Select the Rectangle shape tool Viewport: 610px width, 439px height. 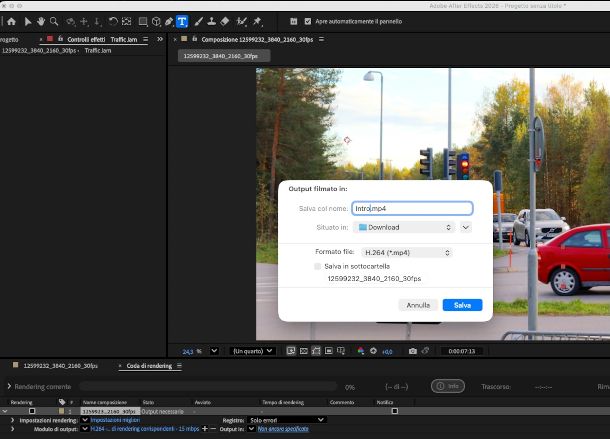[143, 21]
